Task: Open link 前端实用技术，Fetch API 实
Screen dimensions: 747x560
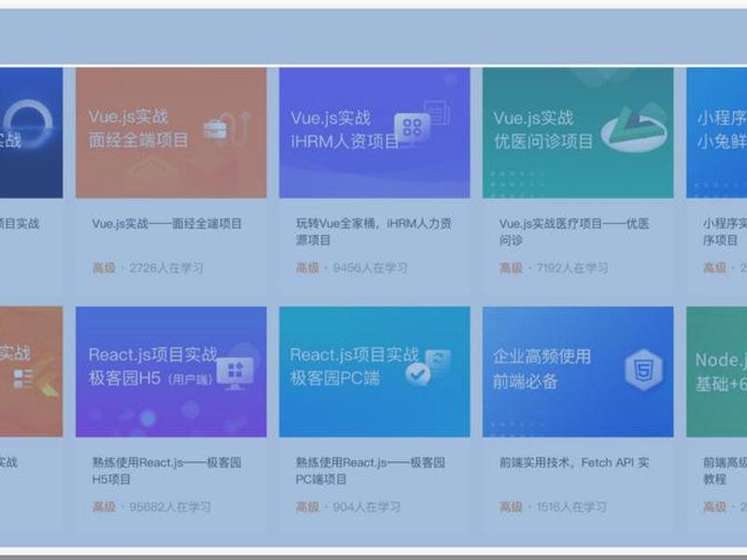Action: click(x=574, y=462)
